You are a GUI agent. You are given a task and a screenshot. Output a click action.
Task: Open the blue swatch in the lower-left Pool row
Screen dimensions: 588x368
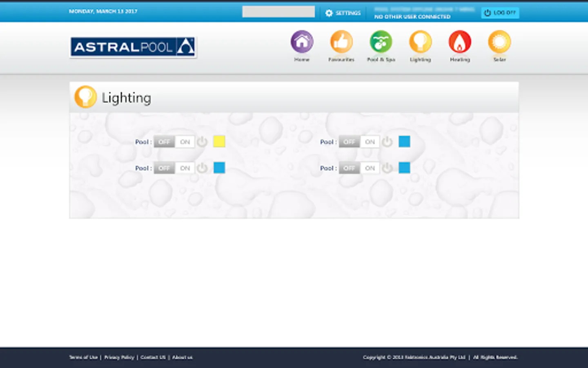tap(219, 168)
